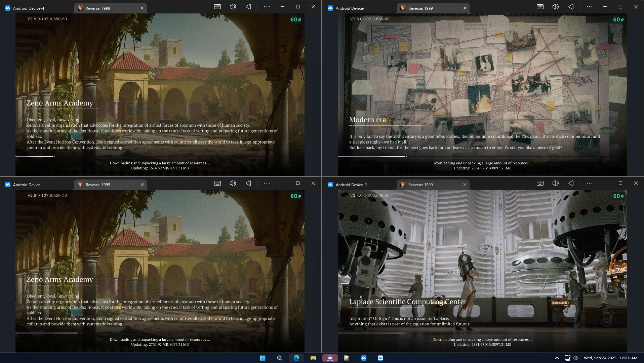Open three-dot menu in Android Device-1 window

(x=590, y=7)
